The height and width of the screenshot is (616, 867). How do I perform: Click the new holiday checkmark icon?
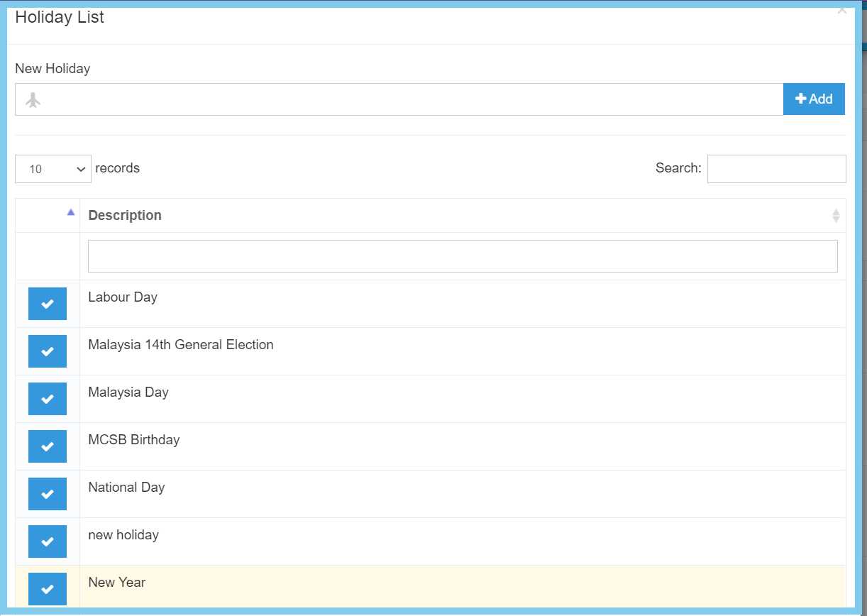point(48,541)
